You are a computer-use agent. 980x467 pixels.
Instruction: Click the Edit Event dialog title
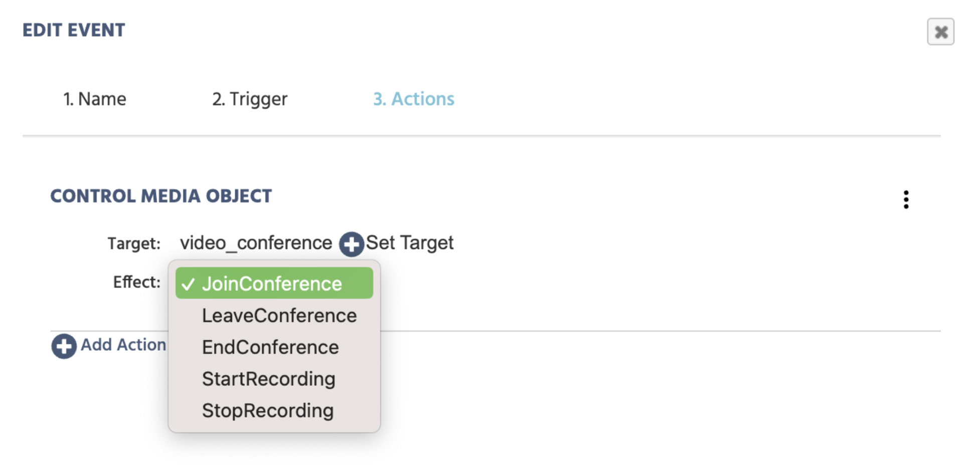pyautogui.click(x=74, y=30)
